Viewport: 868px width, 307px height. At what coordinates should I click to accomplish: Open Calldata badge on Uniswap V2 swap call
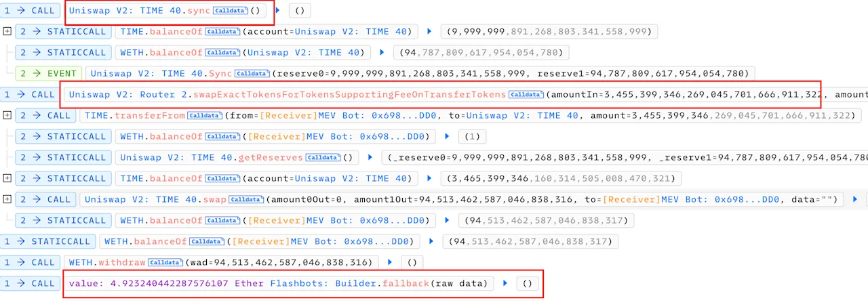[x=247, y=200]
